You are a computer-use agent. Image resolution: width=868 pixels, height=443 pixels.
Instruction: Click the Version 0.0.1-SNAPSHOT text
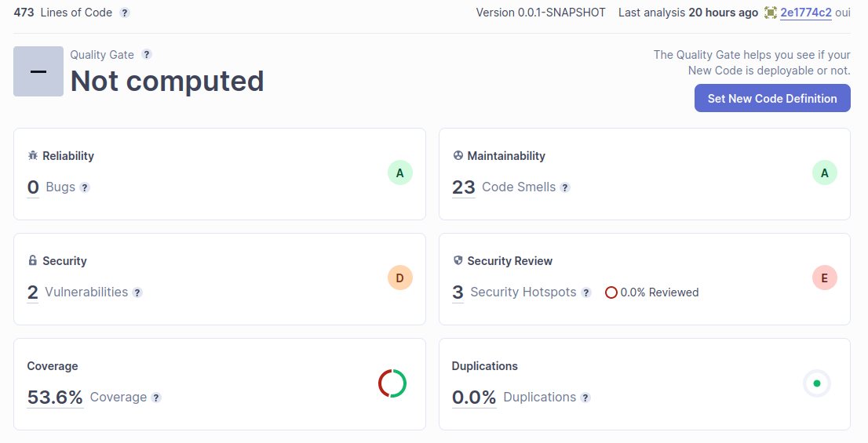pyautogui.click(x=541, y=13)
